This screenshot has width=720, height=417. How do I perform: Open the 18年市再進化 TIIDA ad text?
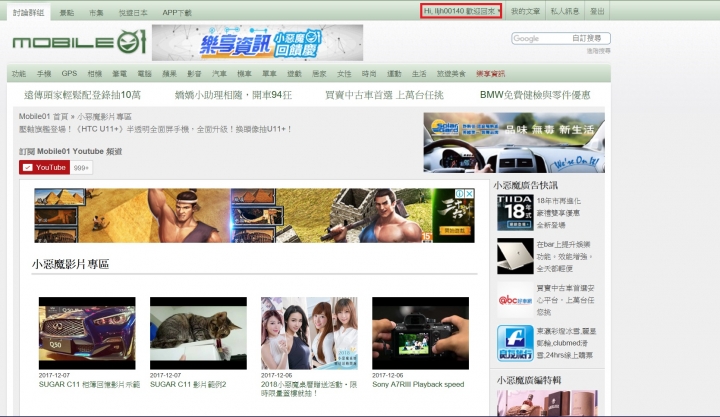click(x=559, y=213)
